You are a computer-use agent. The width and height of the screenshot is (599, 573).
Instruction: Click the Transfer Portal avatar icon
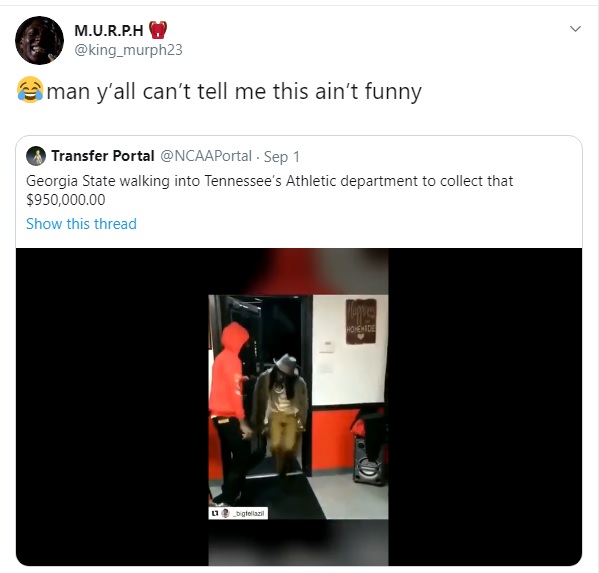tap(36, 156)
